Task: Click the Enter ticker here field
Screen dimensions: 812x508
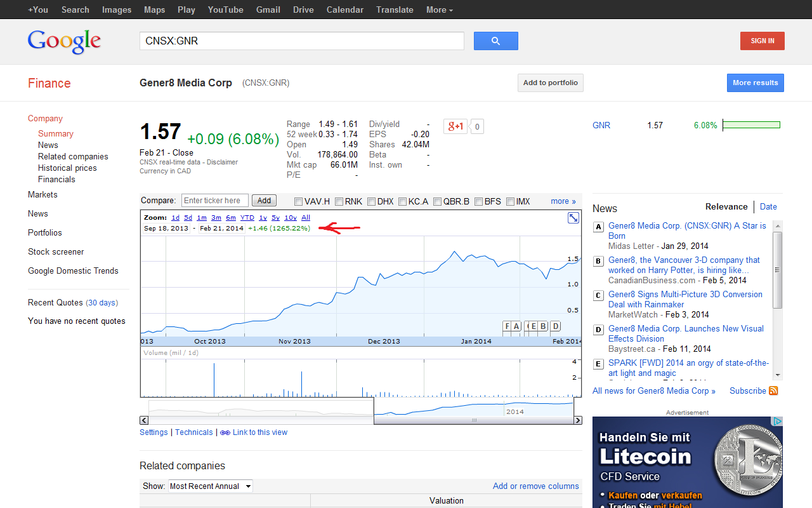Action: [215, 201]
